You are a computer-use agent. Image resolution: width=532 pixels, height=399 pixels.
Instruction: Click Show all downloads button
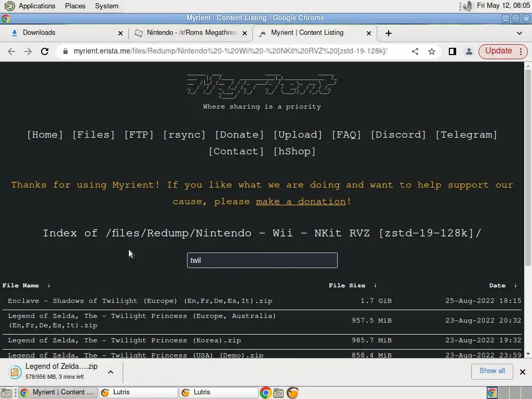click(492, 371)
